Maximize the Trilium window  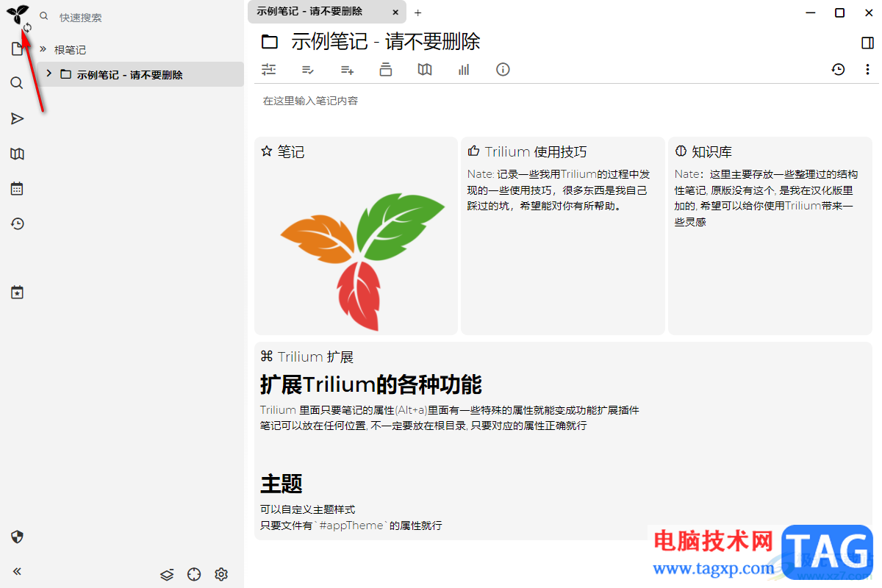point(839,12)
